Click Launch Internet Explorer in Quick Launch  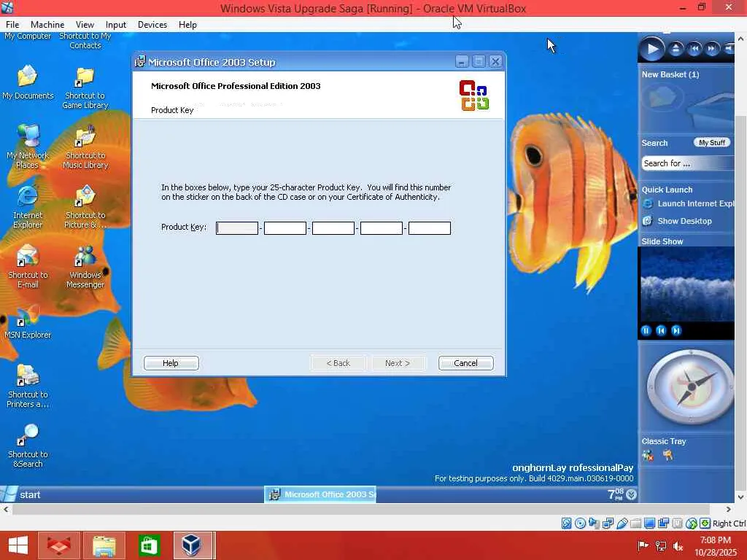(689, 204)
